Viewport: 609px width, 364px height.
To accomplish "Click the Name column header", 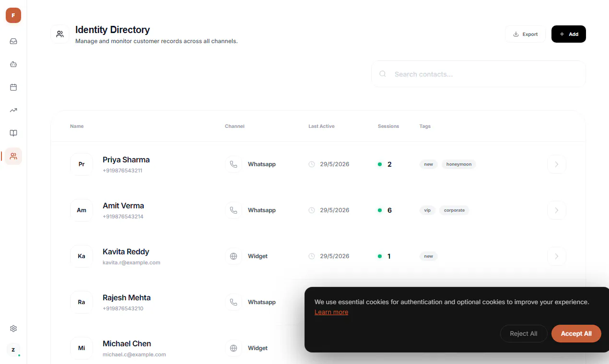I will [77, 126].
